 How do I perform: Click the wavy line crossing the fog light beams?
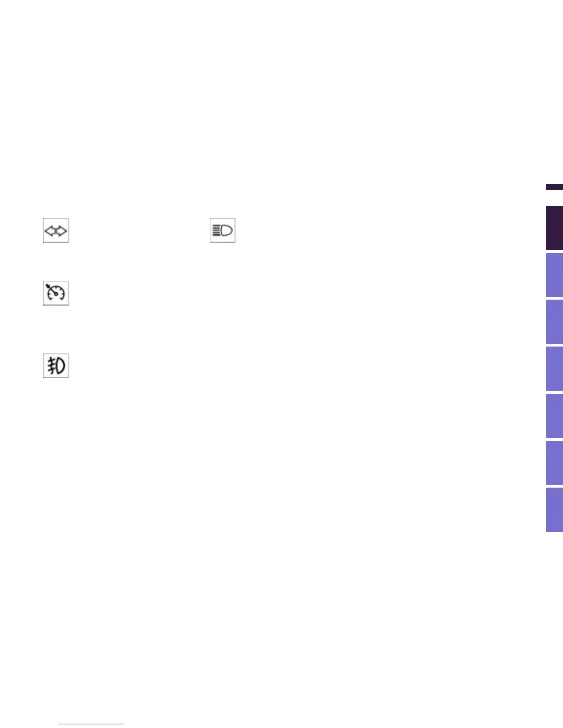coord(52,366)
